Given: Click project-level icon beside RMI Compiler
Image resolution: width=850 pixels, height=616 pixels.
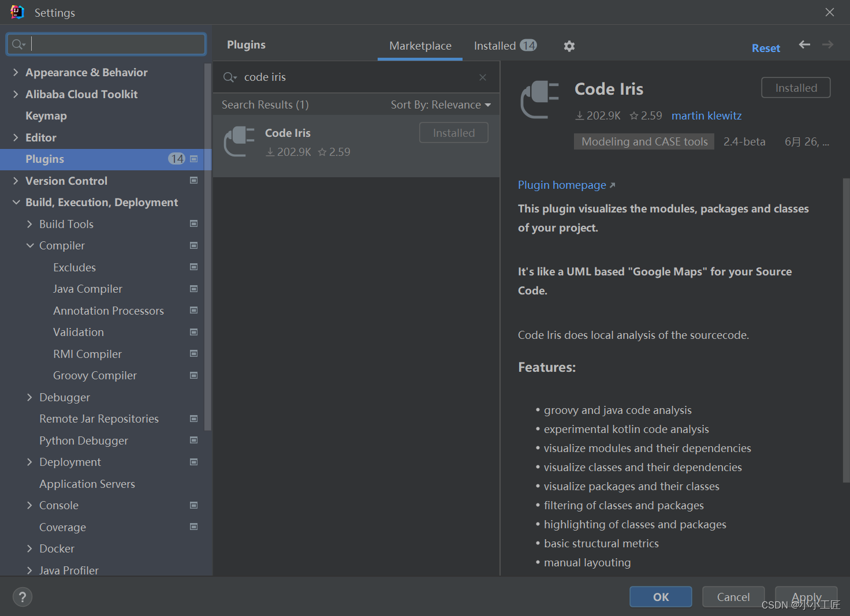Looking at the screenshot, I should [x=194, y=354].
